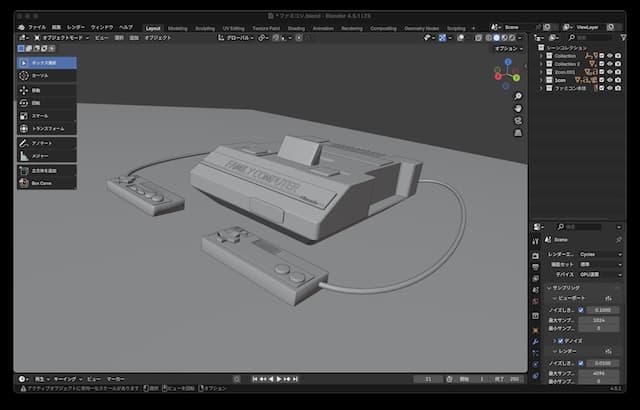Open the File menu
640x410 pixels.
point(37,27)
